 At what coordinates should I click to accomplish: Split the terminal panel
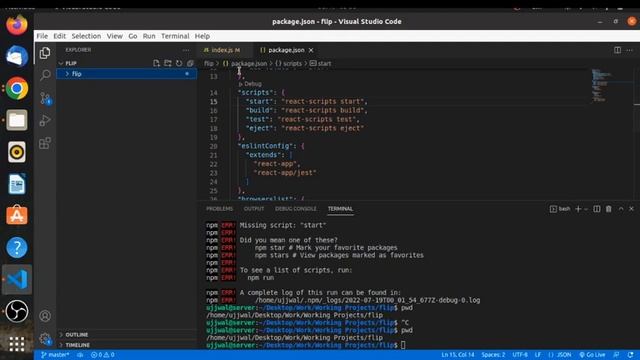click(597, 209)
